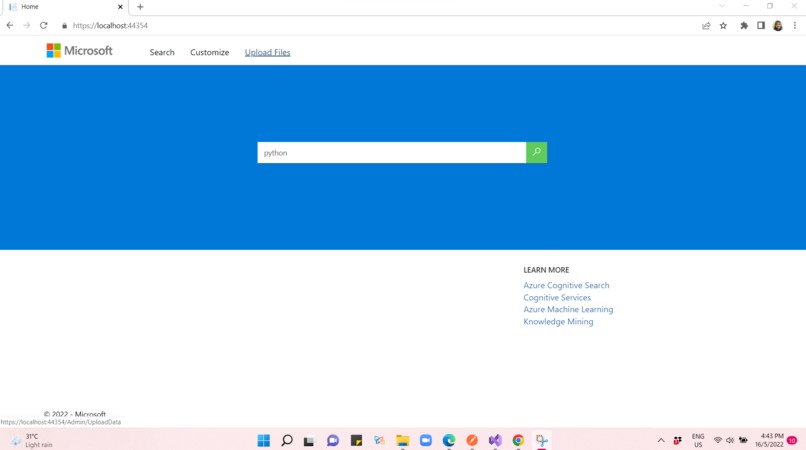Screen dimensions: 806x450
Task: Open the ENG US language switcher
Action: (698, 441)
